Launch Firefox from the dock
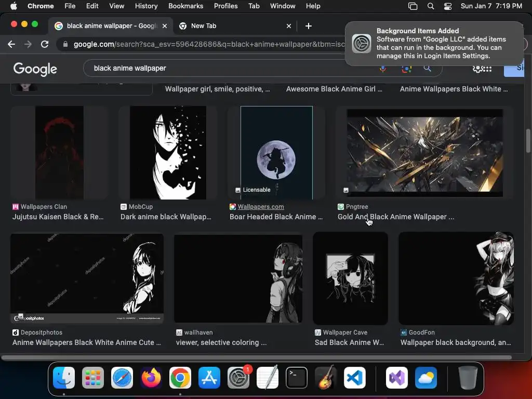 (151, 378)
